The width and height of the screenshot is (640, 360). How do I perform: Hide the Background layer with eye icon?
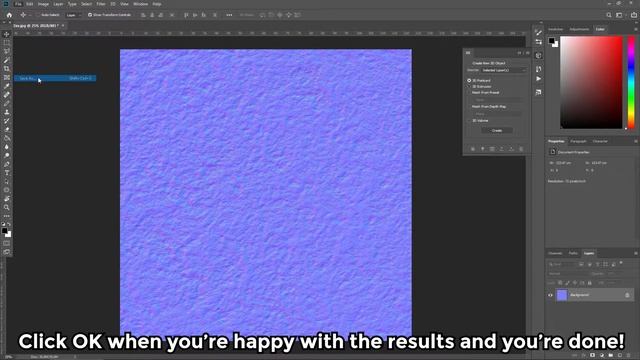(x=550, y=295)
